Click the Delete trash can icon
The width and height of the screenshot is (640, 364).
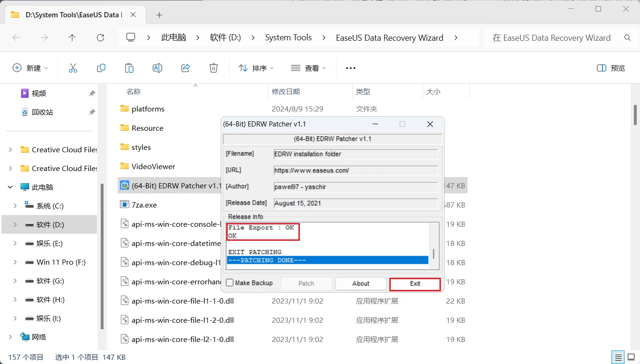point(214,68)
